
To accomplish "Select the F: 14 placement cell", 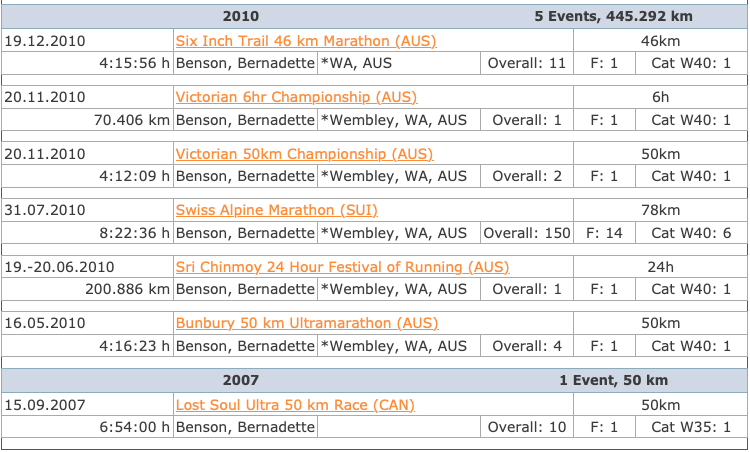I will coord(605,233).
